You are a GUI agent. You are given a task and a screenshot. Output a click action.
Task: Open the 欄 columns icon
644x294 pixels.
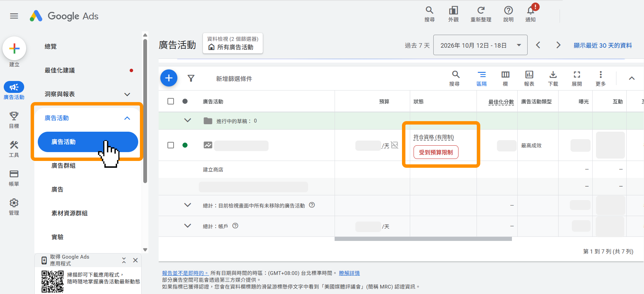(x=505, y=78)
